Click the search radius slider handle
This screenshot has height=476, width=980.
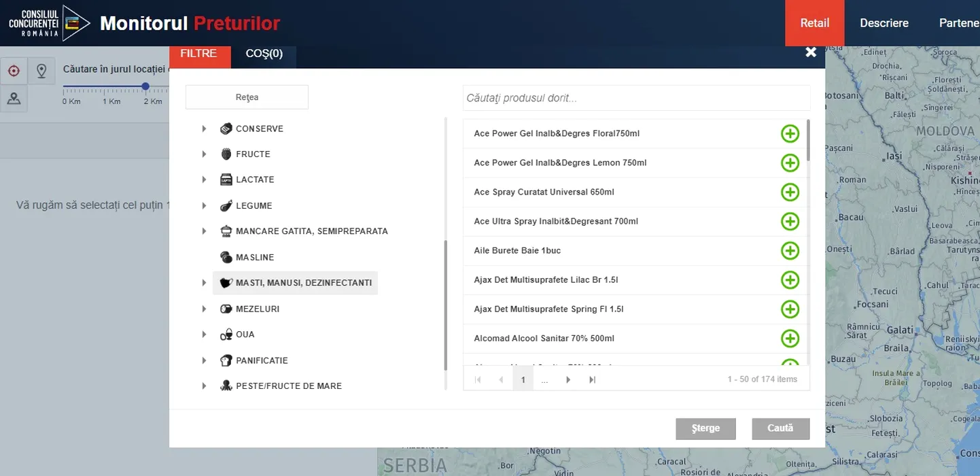coord(145,86)
